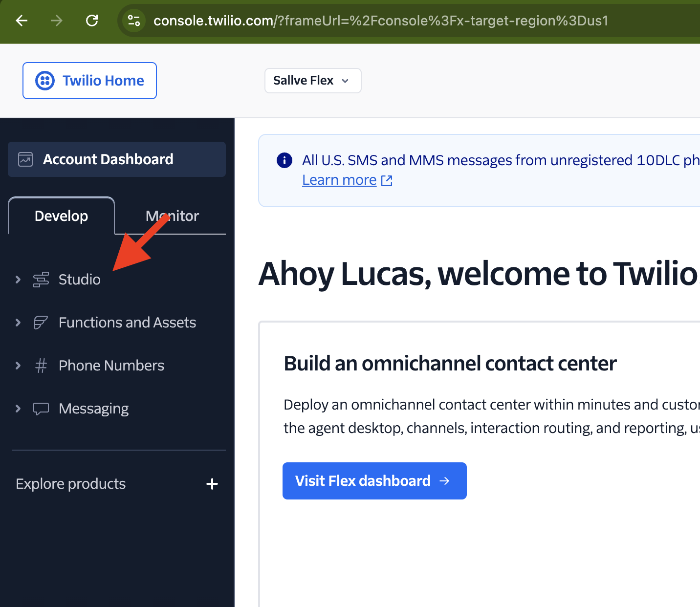Viewport: 700px width, 607px height.
Task: Expand the Studio chevron
Action: pos(18,280)
